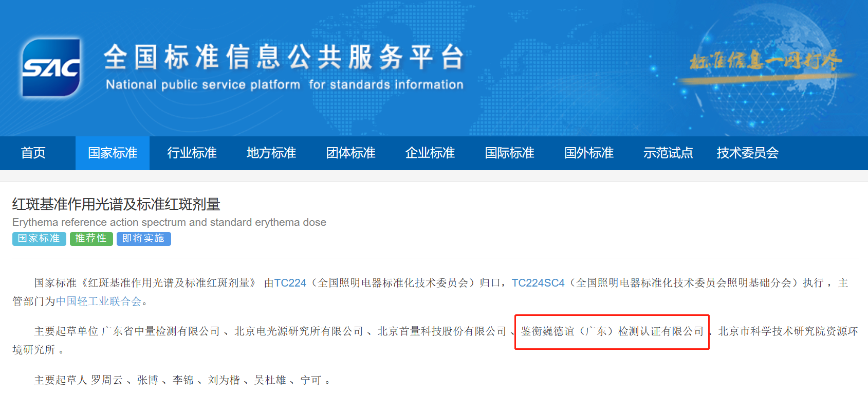The width and height of the screenshot is (868, 409).
Task: Click the 主要起草人 label
Action: coord(61,380)
